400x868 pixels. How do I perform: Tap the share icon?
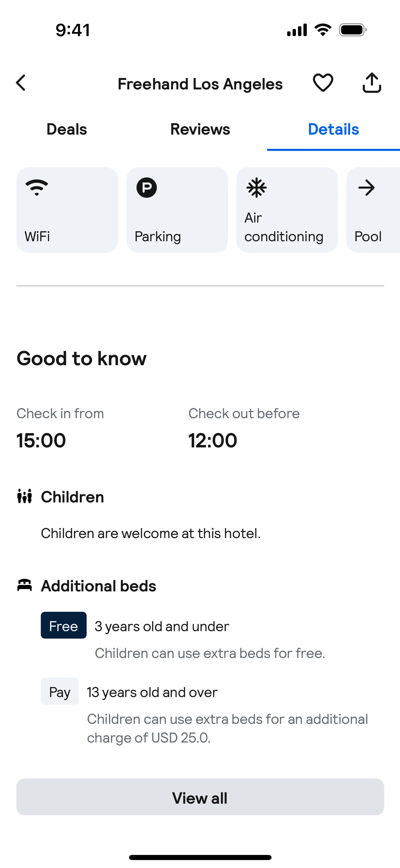click(x=372, y=83)
